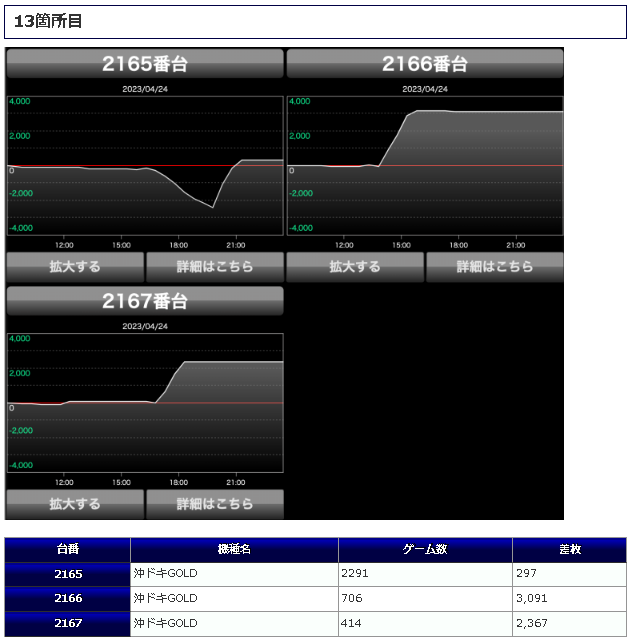Select table row number 2167

click(67, 623)
